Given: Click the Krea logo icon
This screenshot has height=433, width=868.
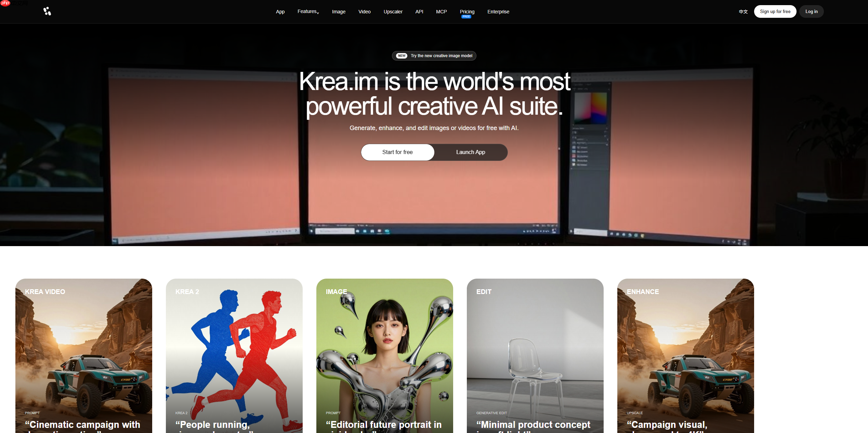Looking at the screenshot, I should (x=47, y=11).
